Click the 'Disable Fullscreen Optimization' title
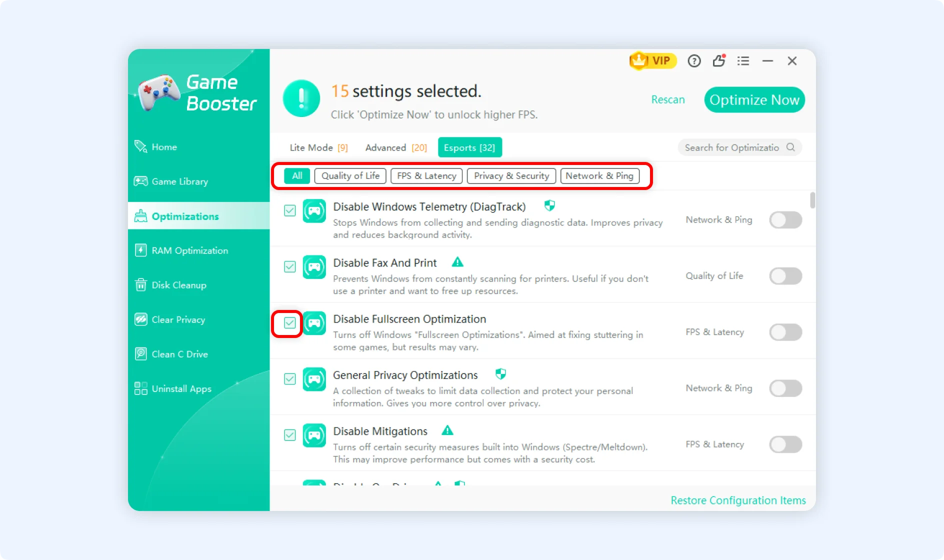Viewport: 944px width, 560px height. click(x=409, y=319)
